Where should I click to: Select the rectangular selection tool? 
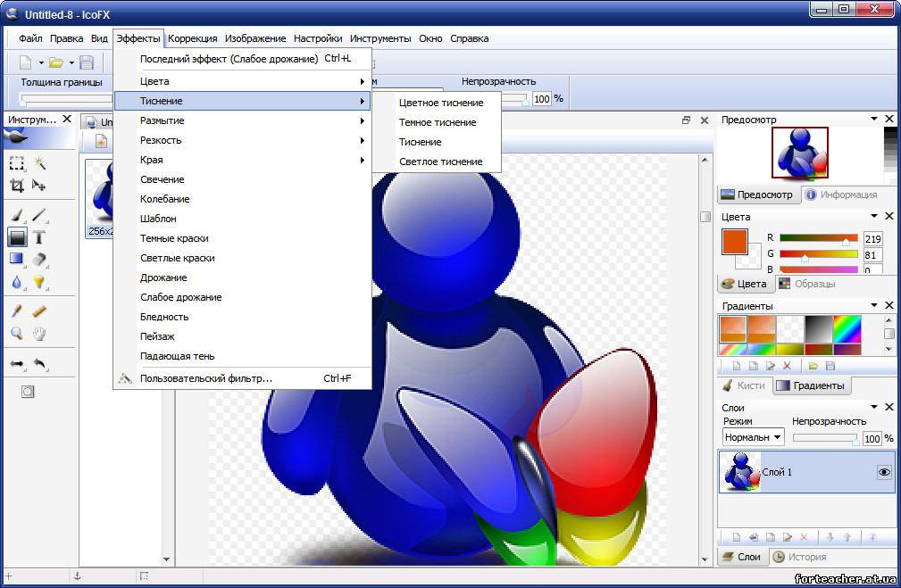[x=17, y=163]
